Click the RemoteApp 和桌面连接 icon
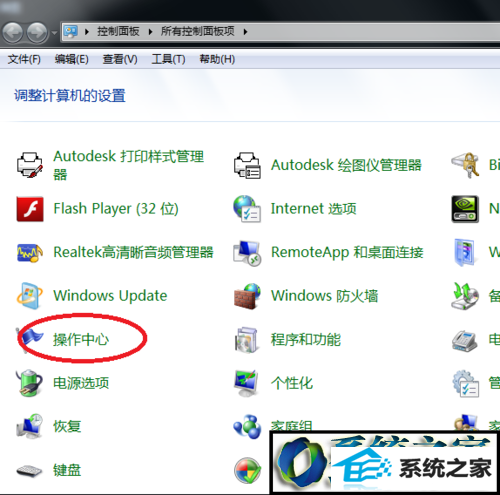 coord(247,252)
